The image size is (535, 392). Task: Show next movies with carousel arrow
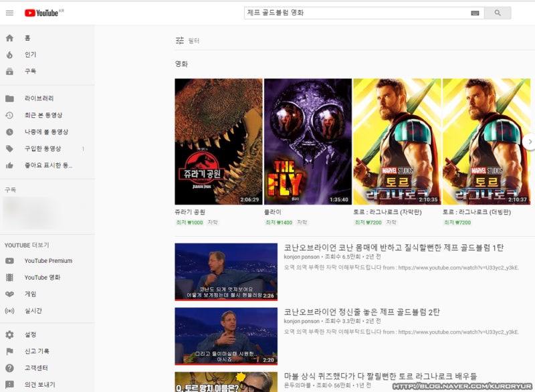pos(529,142)
